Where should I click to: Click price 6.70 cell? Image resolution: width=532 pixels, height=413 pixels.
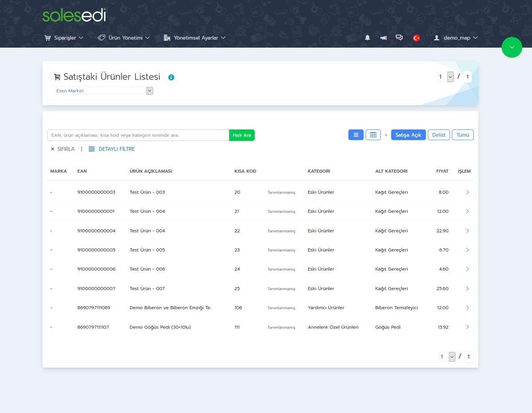[444, 250]
